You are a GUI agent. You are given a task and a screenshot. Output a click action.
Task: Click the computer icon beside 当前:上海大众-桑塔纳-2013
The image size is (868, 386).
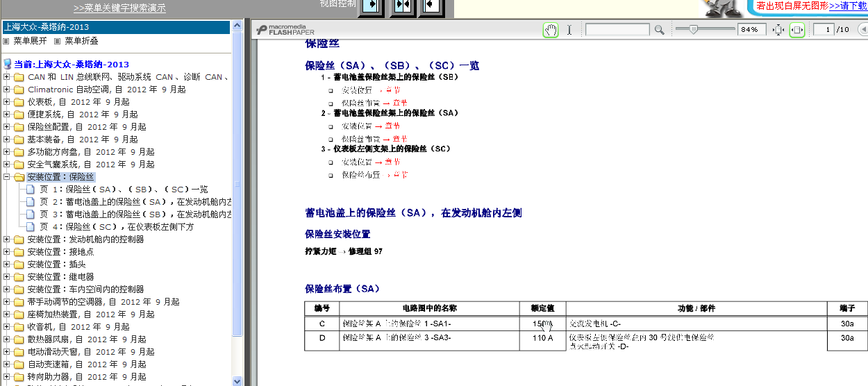[8, 64]
